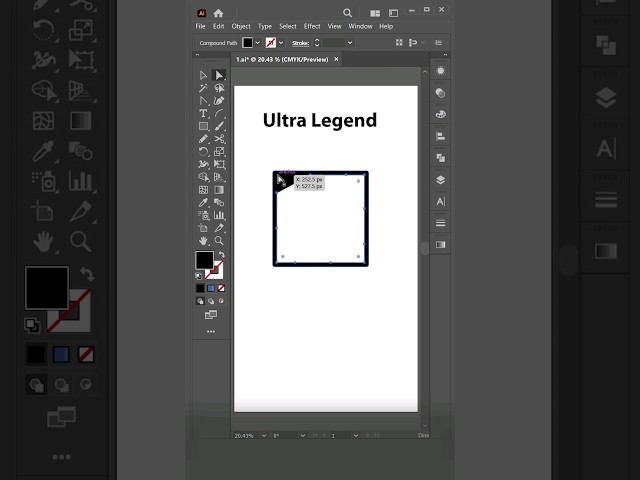This screenshot has height=480, width=640.
Task: Activate the Scissors tool
Action: pyautogui.click(x=219, y=139)
